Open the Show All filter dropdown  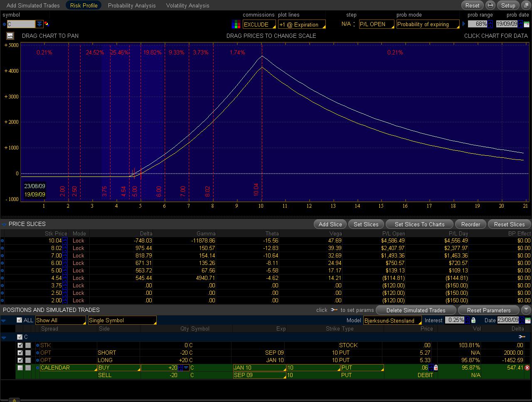[60, 320]
